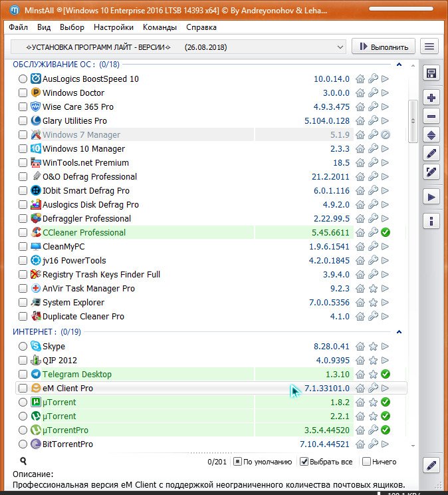Click play arrow for Duplicate Cleaner Pro

385,316
